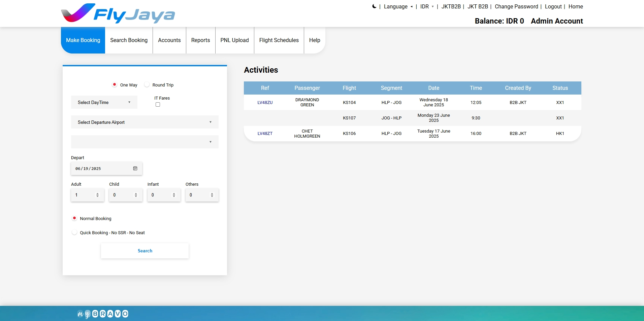Click the JKTB2B link
The image size is (644, 321).
pos(451,6)
